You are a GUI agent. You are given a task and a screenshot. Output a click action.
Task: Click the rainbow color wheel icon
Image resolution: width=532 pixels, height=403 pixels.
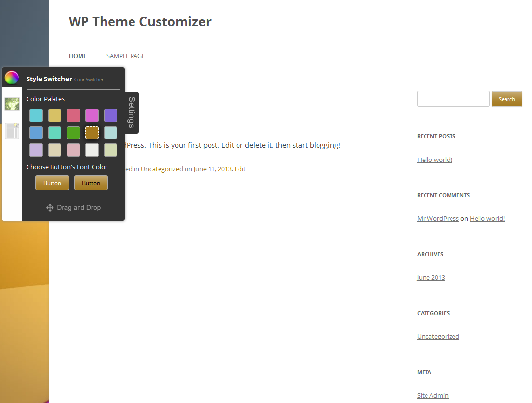pos(12,78)
